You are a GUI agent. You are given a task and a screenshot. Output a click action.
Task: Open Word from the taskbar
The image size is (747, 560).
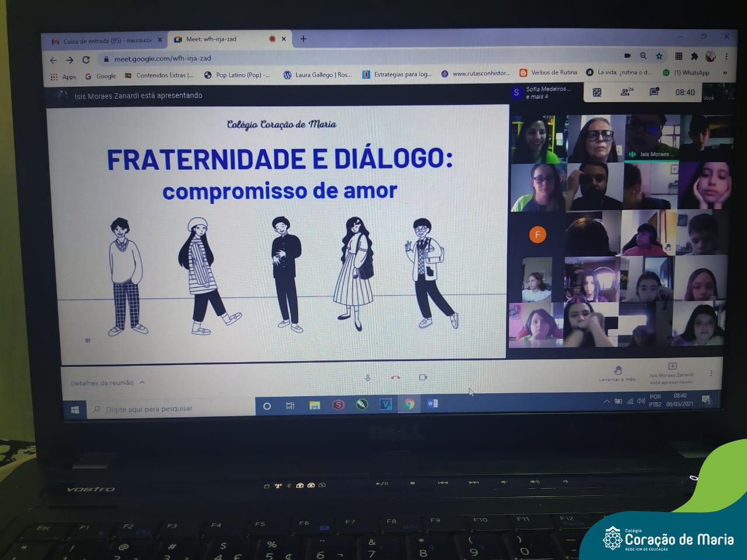(x=432, y=404)
